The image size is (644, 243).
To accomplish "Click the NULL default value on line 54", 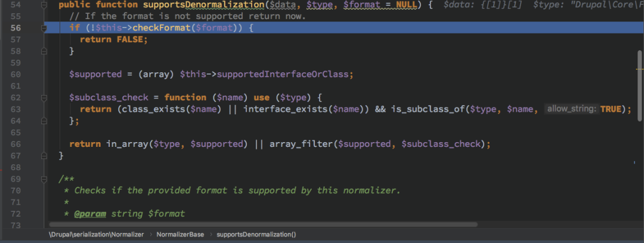I will coord(406,5).
